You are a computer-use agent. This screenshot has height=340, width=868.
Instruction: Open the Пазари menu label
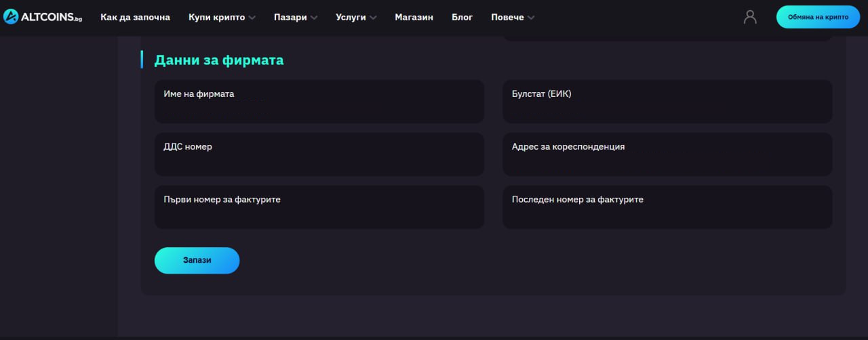[x=290, y=17]
